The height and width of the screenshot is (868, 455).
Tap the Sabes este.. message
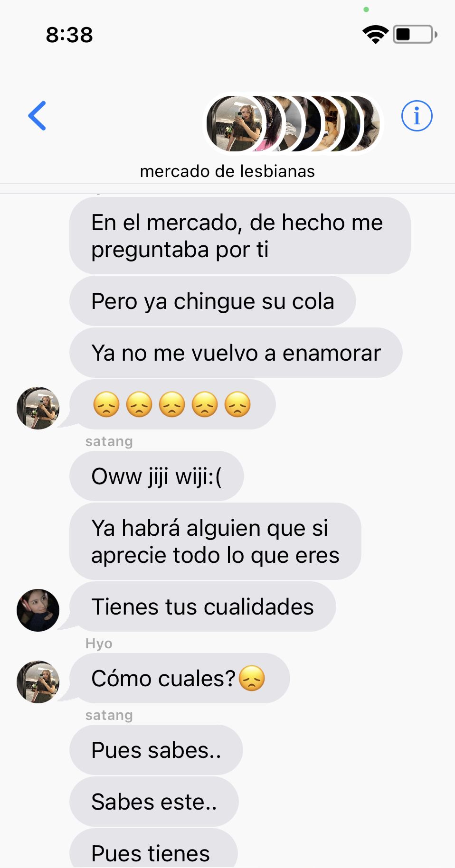tap(154, 802)
